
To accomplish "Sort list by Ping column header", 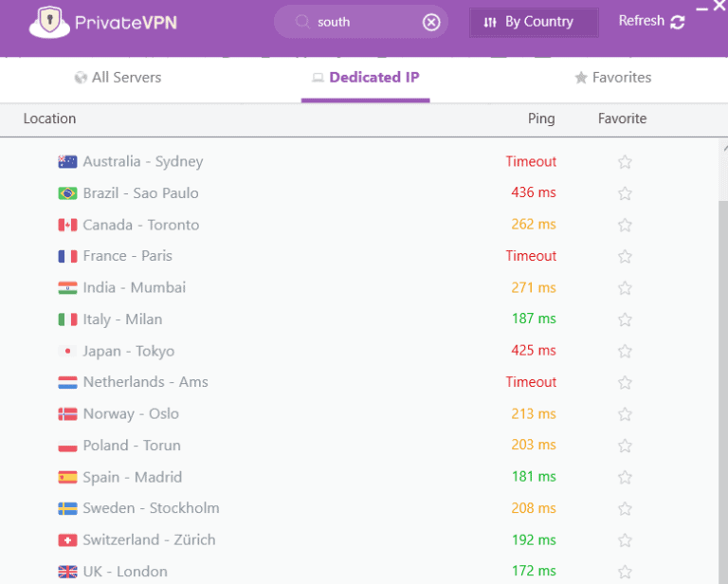I will (x=541, y=119).
